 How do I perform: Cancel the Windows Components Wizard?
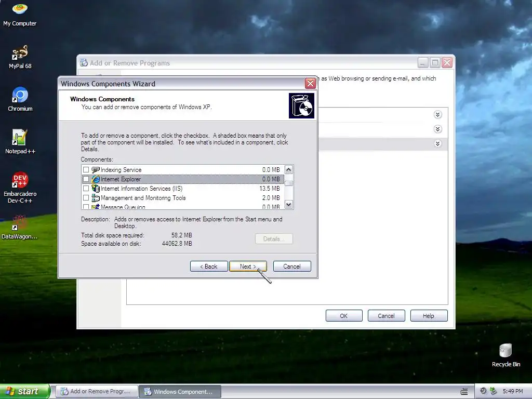pos(292,267)
